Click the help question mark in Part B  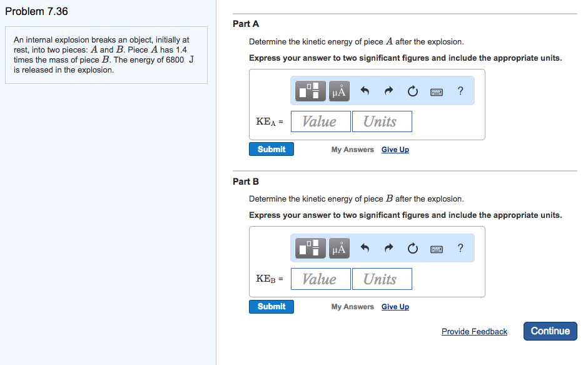(x=460, y=248)
